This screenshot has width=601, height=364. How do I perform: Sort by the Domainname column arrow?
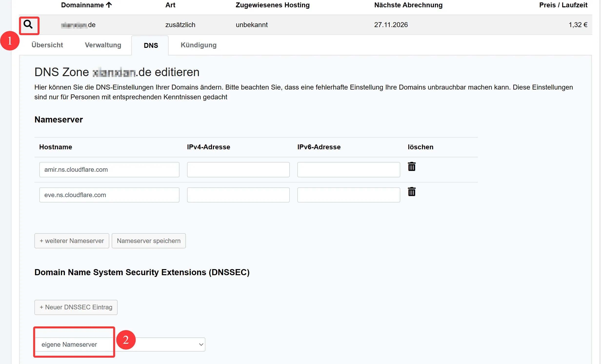click(109, 5)
